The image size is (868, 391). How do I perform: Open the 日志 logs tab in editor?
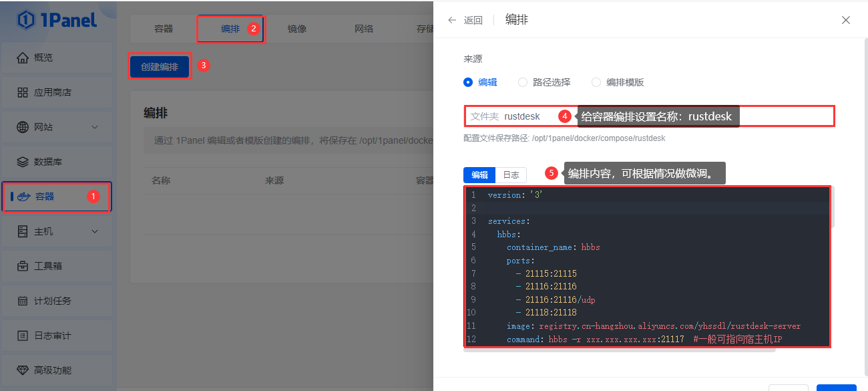pos(510,174)
